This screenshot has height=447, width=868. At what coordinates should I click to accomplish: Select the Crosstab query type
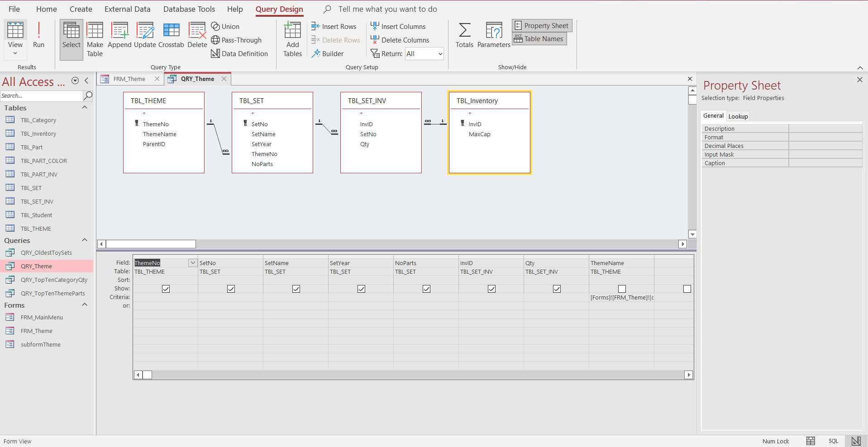click(171, 36)
